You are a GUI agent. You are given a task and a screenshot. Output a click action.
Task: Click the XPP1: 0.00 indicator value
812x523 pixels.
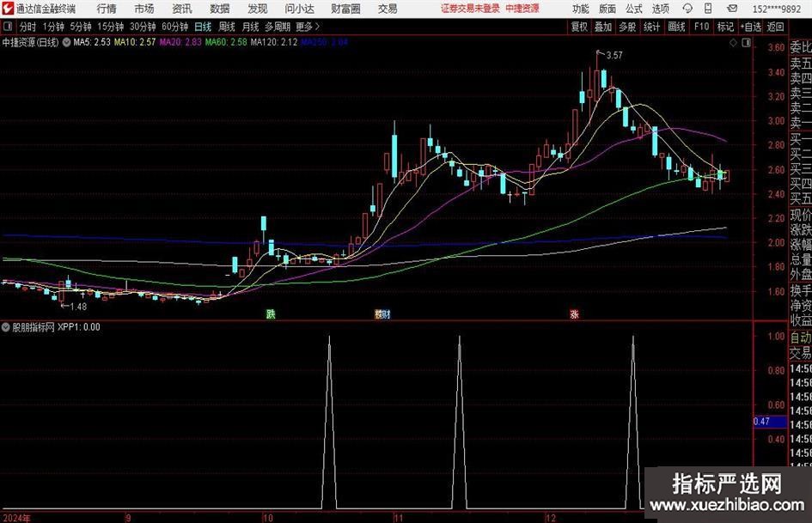[x=79, y=326]
